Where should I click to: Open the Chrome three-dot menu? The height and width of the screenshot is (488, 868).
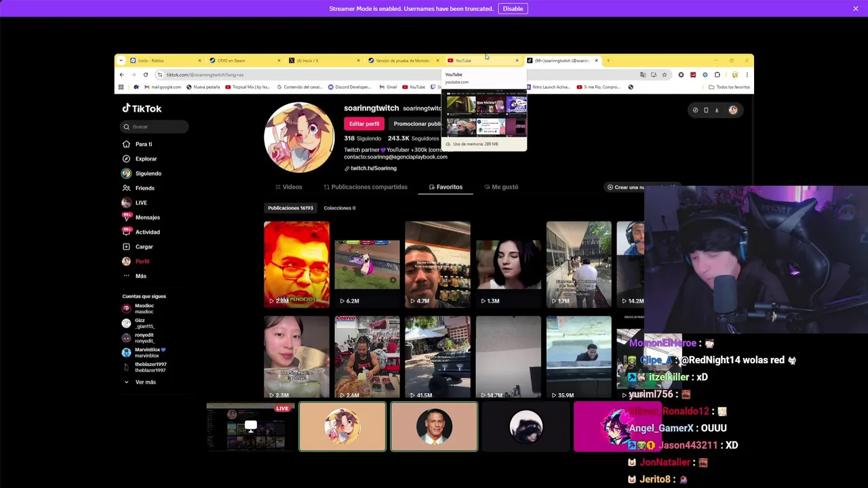pyautogui.click(x=747, y=75)
